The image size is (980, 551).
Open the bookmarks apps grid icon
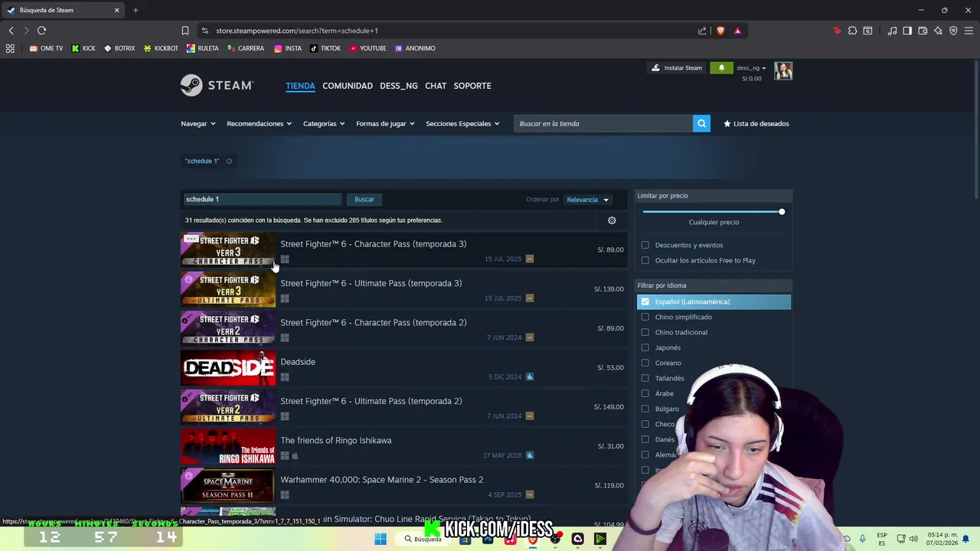(10, 48)
